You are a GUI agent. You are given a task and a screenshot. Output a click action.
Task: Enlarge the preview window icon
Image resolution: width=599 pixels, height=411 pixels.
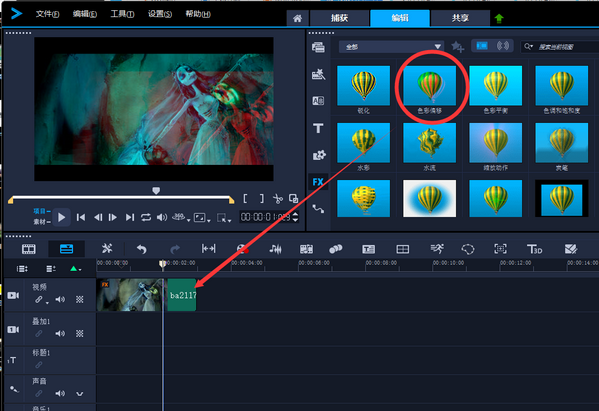(293, 199)
